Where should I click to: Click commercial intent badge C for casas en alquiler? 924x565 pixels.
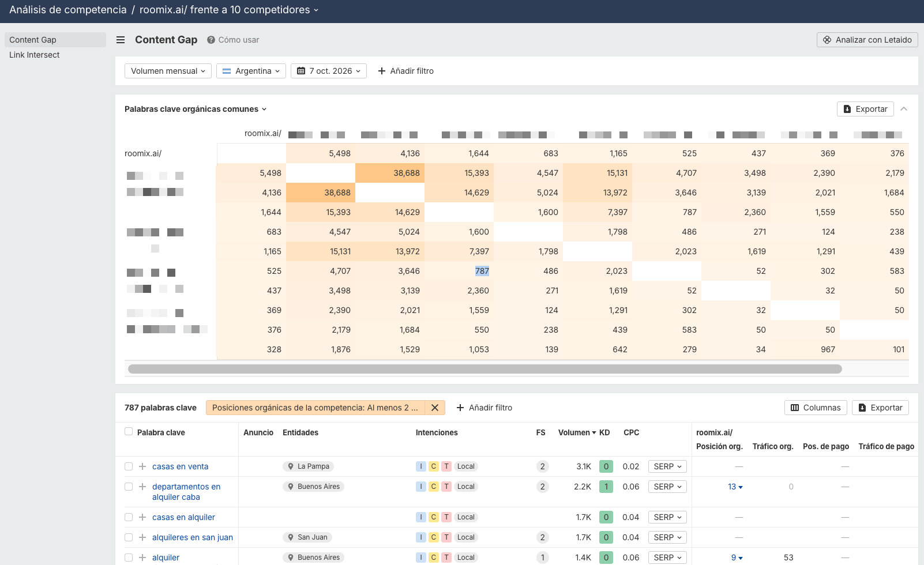coord(434,517)
